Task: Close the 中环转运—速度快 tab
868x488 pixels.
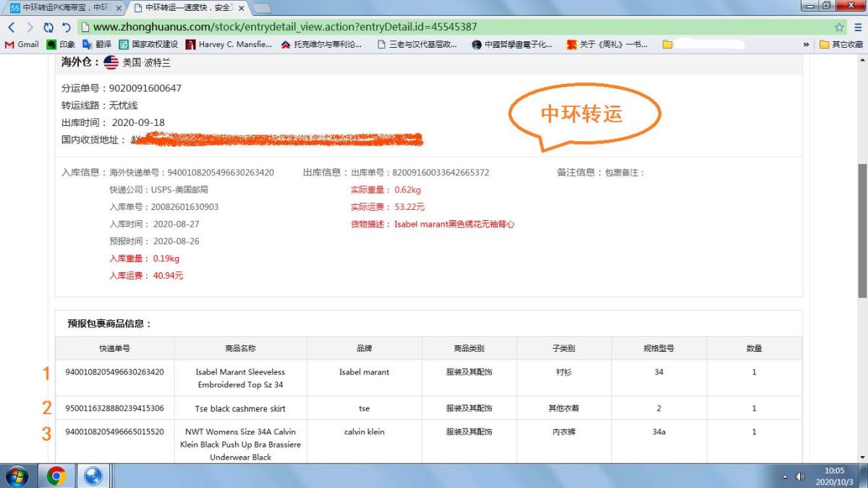Action: click(x=241, y=7)
